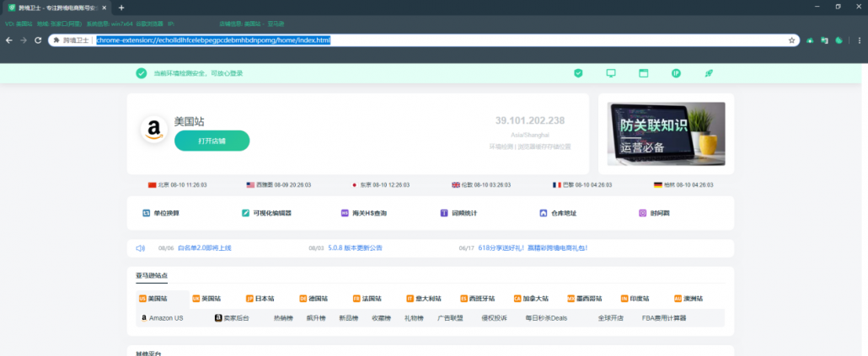Open the 全球开店 link

(x=611, y=318)
